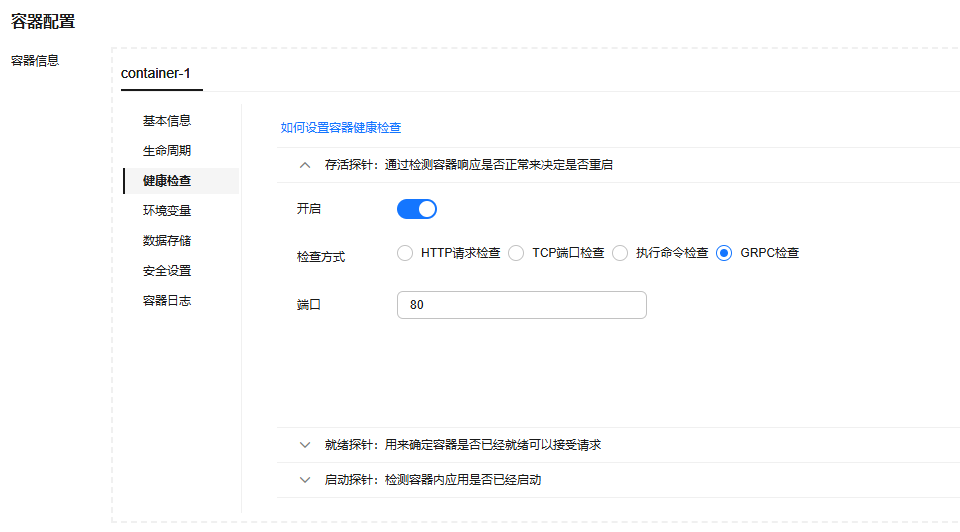Click the 容器信息 label
The image size is (960, 532).
35,61
